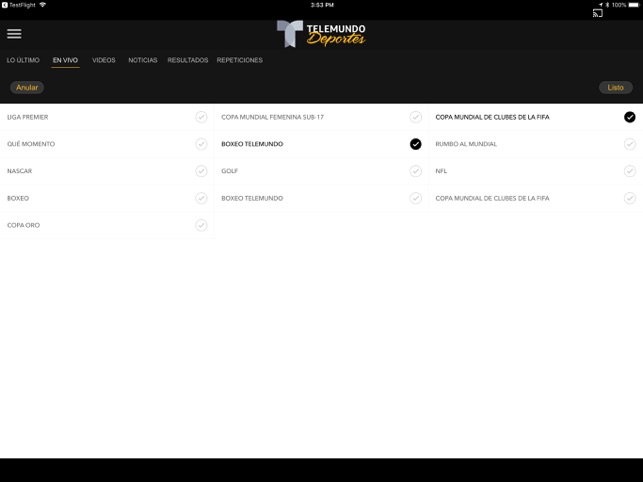
Task: Tap the Telemundo Deportes logo
Action: pyautogui.click(x=321, y=34)
